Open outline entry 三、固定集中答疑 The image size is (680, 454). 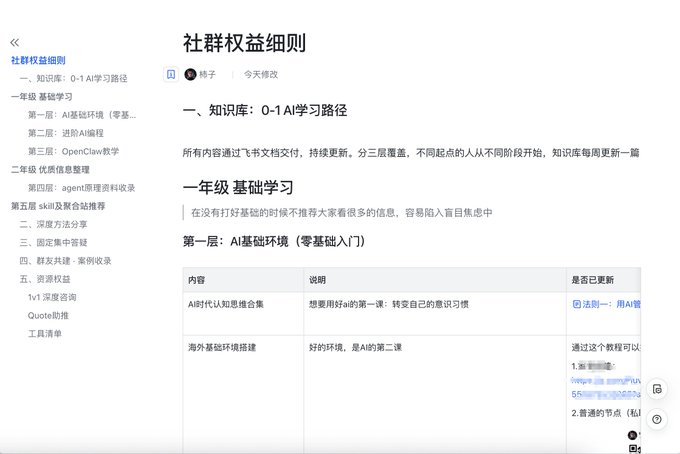[53, 242]
